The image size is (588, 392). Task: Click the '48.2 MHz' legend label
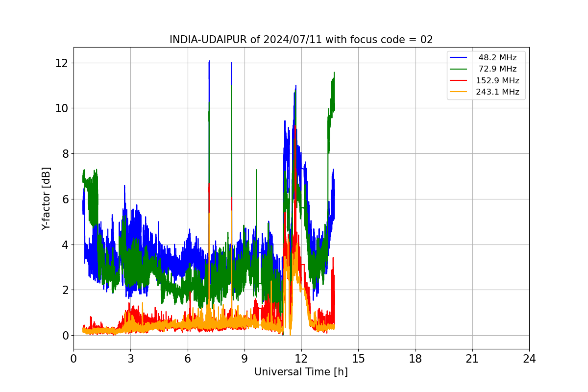point(497,58)
